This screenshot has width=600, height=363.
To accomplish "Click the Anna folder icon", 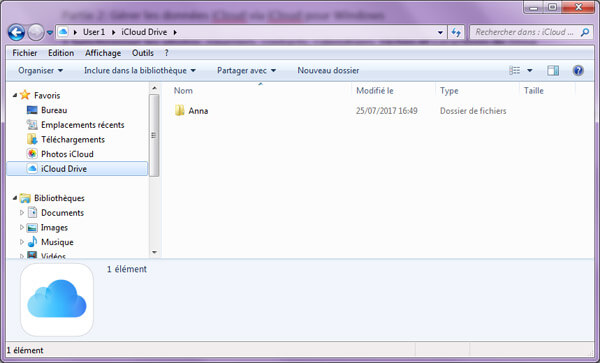I will point(179,111).
